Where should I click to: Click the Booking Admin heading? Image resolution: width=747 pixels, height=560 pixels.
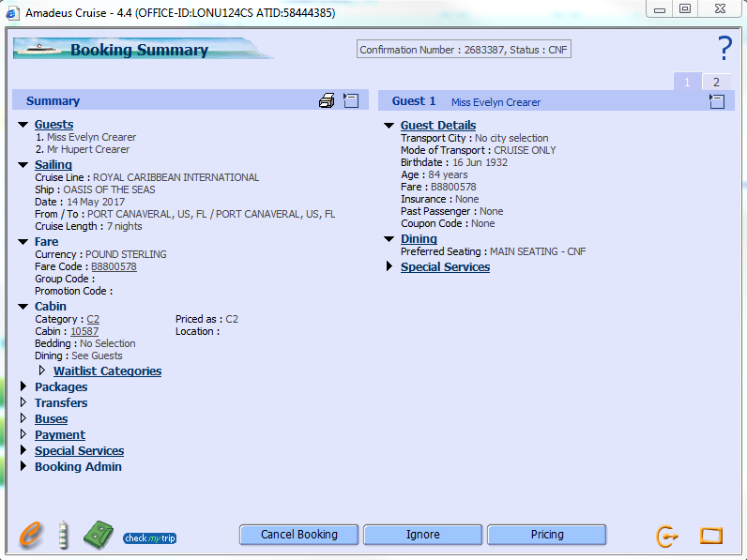click(78, 467)
